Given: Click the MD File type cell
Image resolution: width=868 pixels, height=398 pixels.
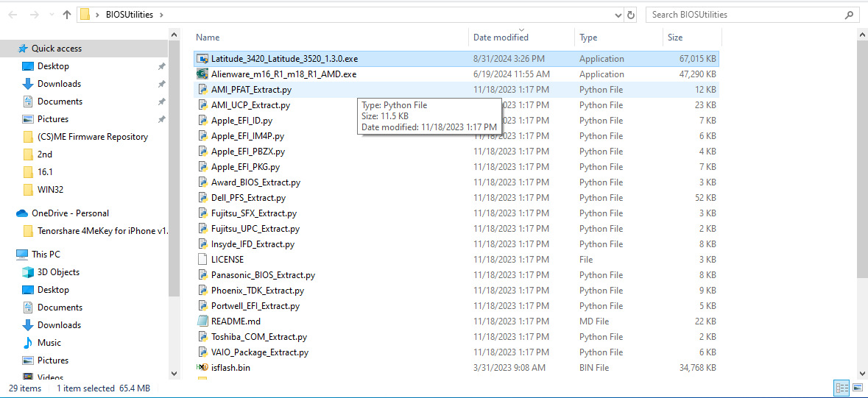Looking at the screenshot, I should click(x=594, y=321).
